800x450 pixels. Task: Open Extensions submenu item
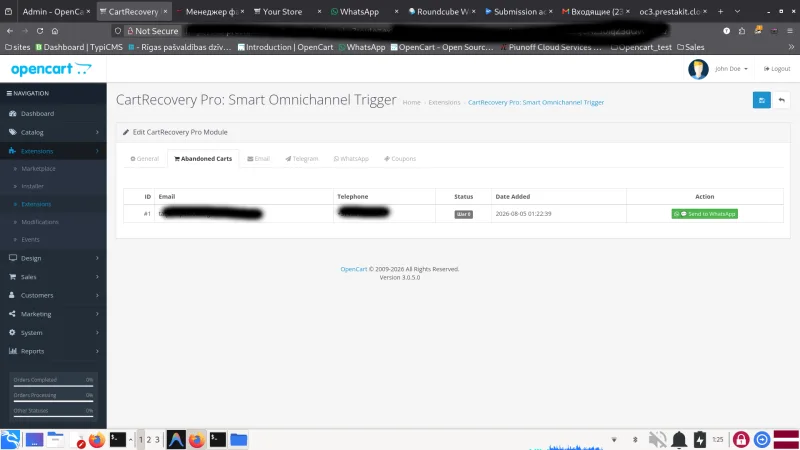[x=36, y=204]
